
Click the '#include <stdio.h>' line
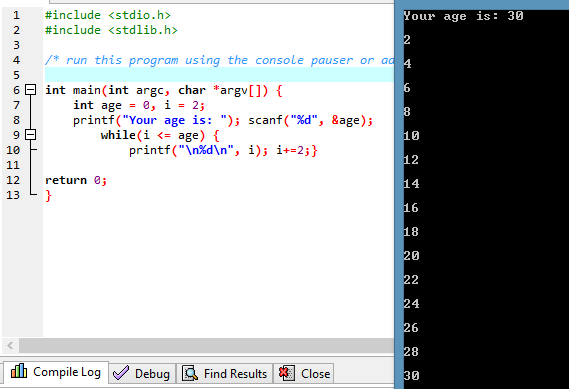108,15
